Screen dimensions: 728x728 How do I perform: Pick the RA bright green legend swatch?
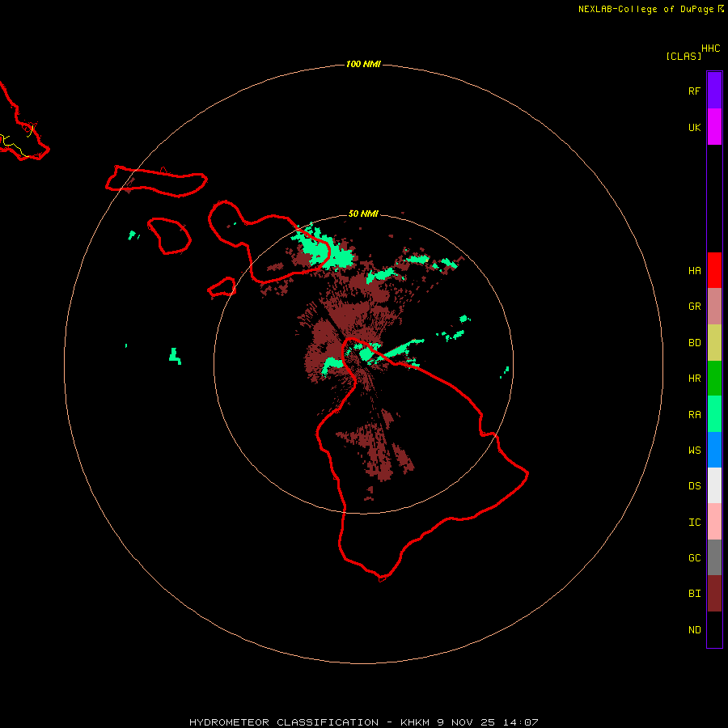[714, 414]
